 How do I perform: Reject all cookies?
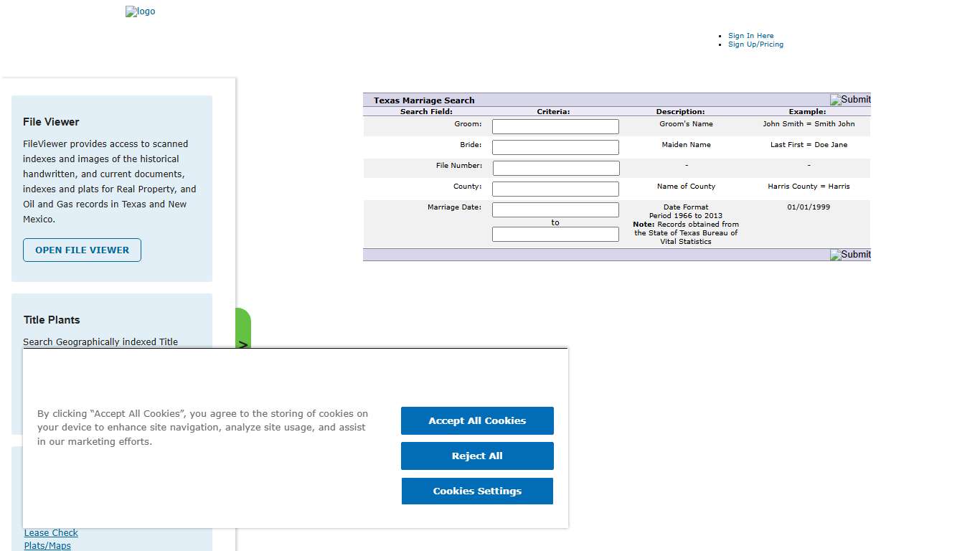(x=477, y=456)
